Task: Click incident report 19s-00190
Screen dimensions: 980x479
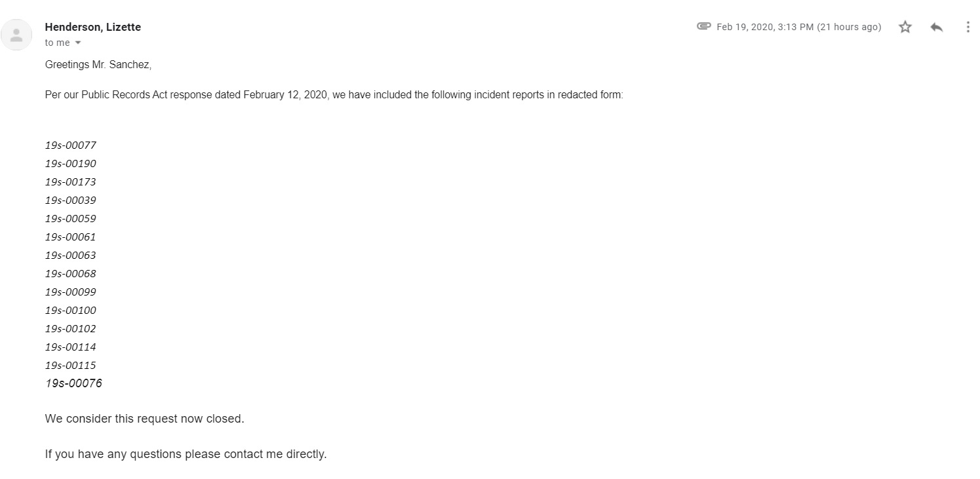Action: tap(71, 164)
